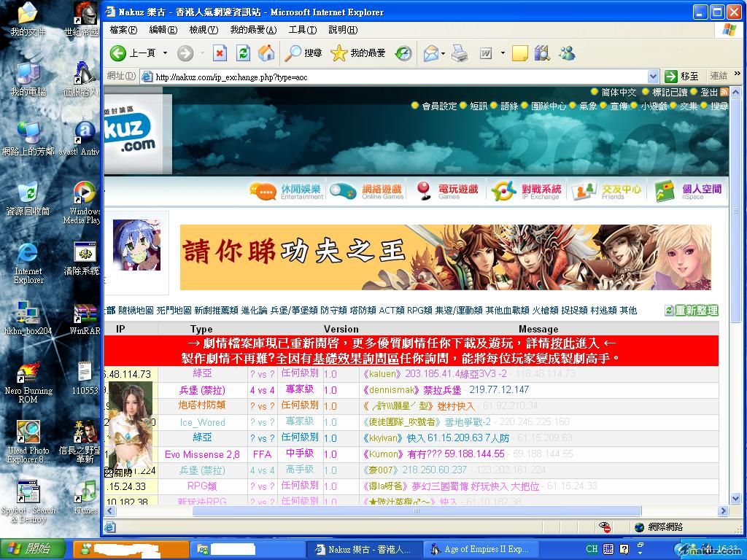Click the vertical scrollbar down arrow
This screenshot has height=560, width=747.
click(735, 499)
